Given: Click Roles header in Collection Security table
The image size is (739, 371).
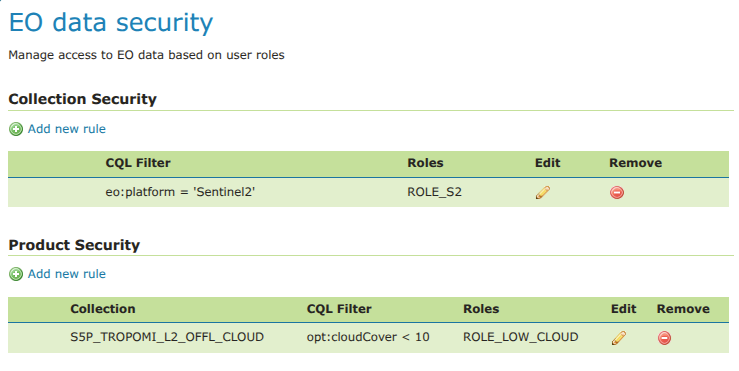Looking at the screenshot, I should (426, 163).
